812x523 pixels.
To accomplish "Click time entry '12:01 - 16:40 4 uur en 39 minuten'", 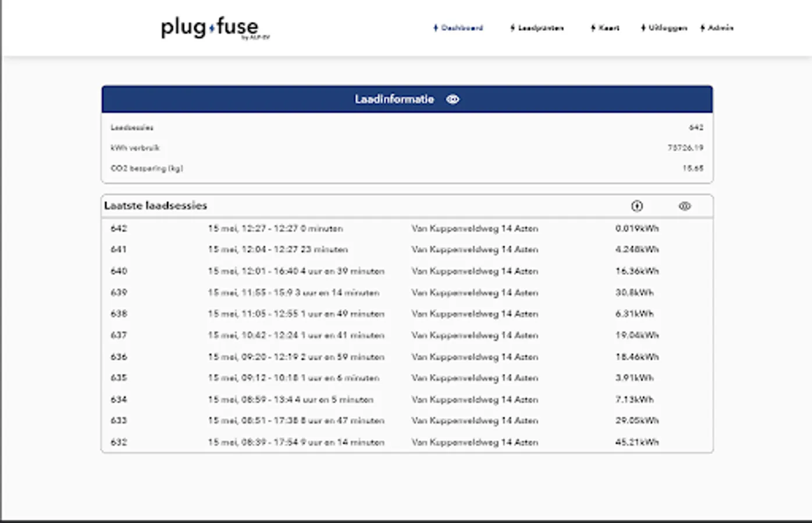I will (296, 271).
